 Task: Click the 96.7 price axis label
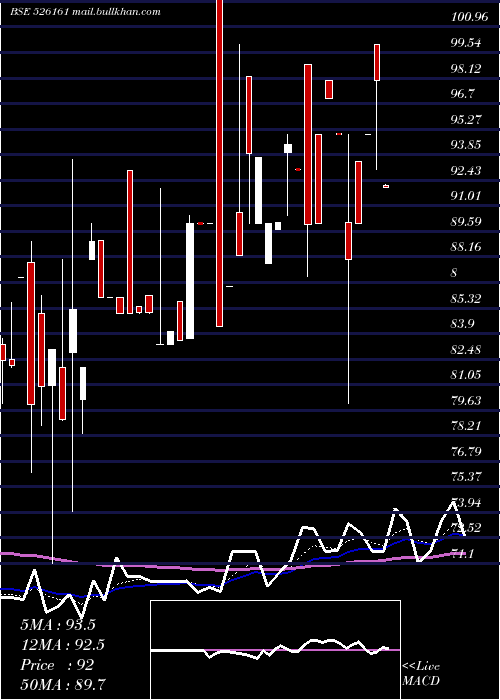pos(462,94)
